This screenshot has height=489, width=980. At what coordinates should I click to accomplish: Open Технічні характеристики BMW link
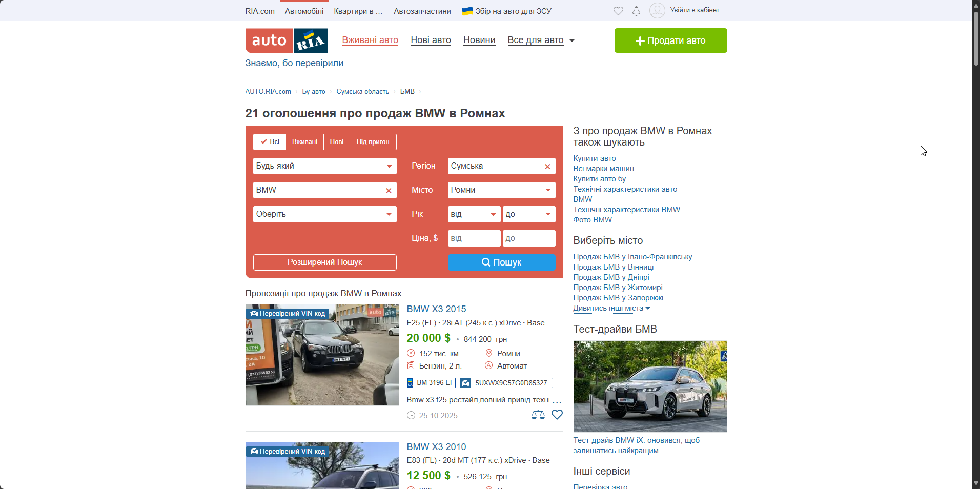627,210
